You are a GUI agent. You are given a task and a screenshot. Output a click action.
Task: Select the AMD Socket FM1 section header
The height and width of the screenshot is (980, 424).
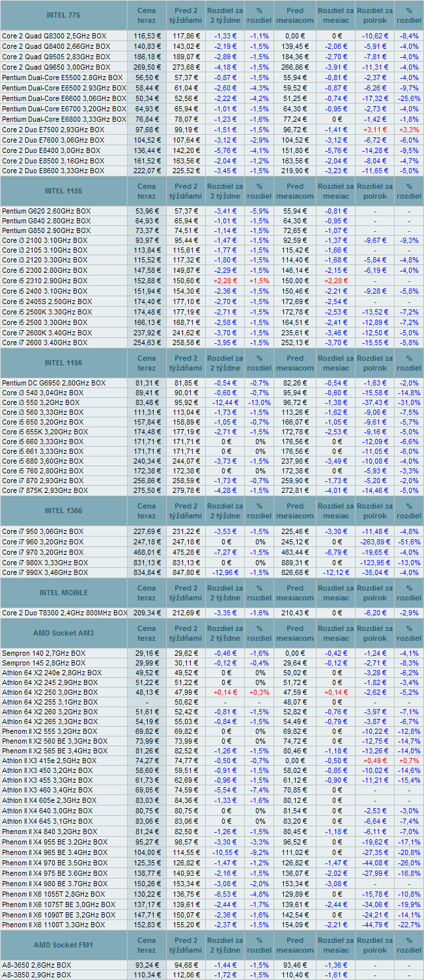(x=64, y=945)
